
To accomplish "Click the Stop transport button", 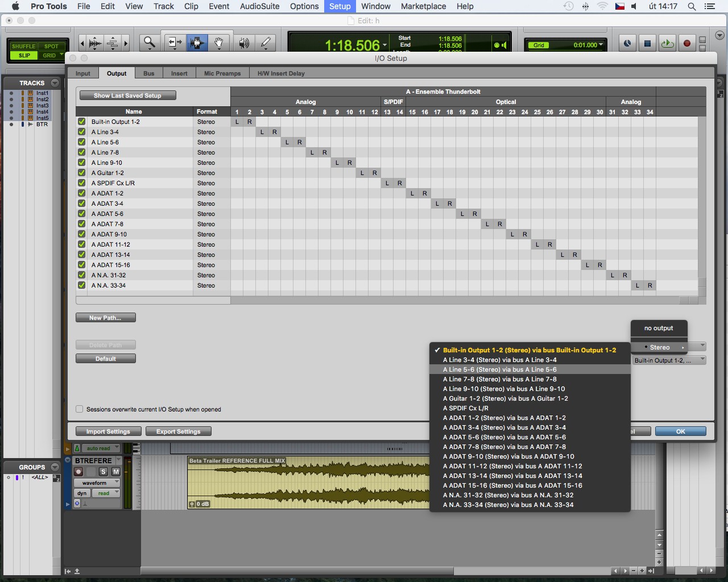I will [647, 43].
